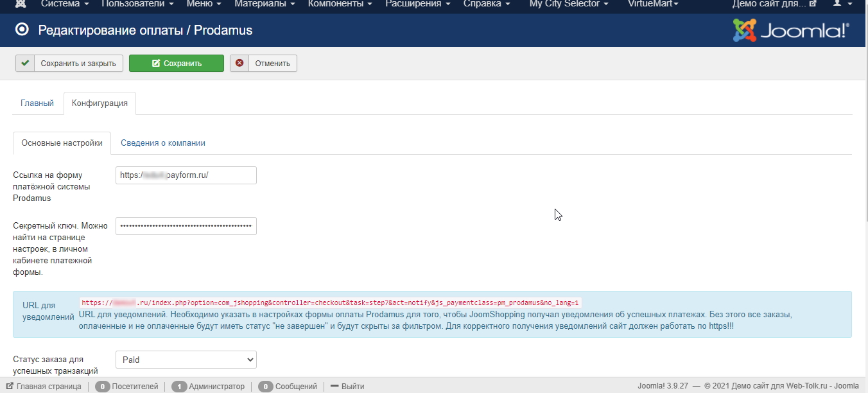
Task: Open the Пользователи dropdown menu
Action: point(137,4)
